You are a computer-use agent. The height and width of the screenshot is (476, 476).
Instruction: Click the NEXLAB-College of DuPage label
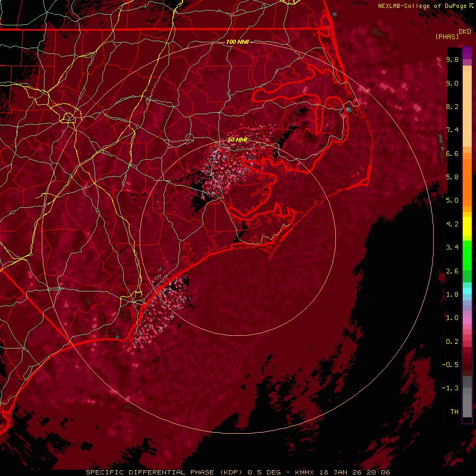pos(425,6)
